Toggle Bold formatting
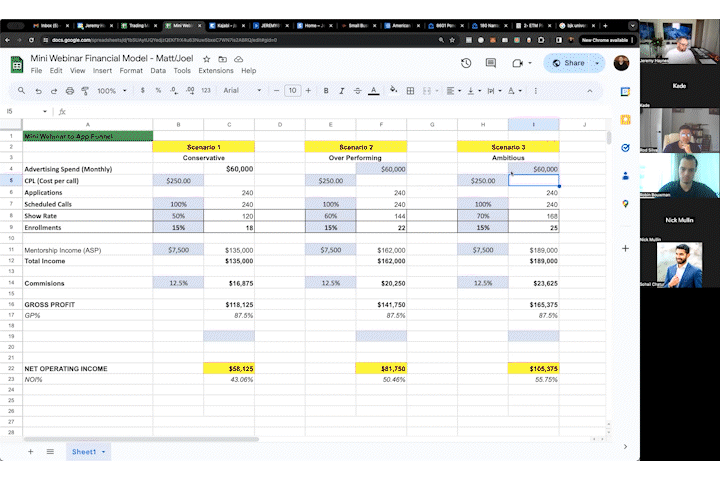Image resolution: width=720 pixels, height=480 pixels. tap(326, 91)
